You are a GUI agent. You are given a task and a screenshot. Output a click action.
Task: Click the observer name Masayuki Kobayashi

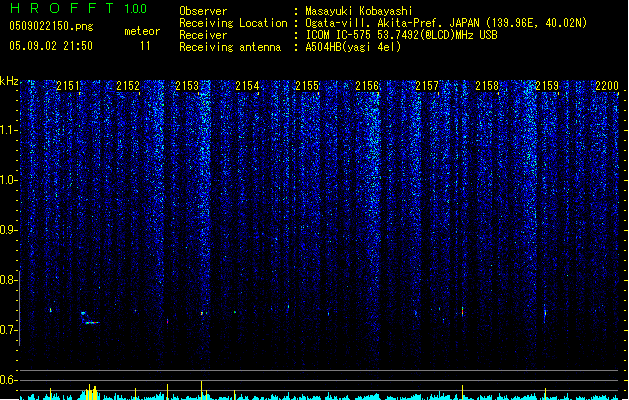(x=359, y=11)
